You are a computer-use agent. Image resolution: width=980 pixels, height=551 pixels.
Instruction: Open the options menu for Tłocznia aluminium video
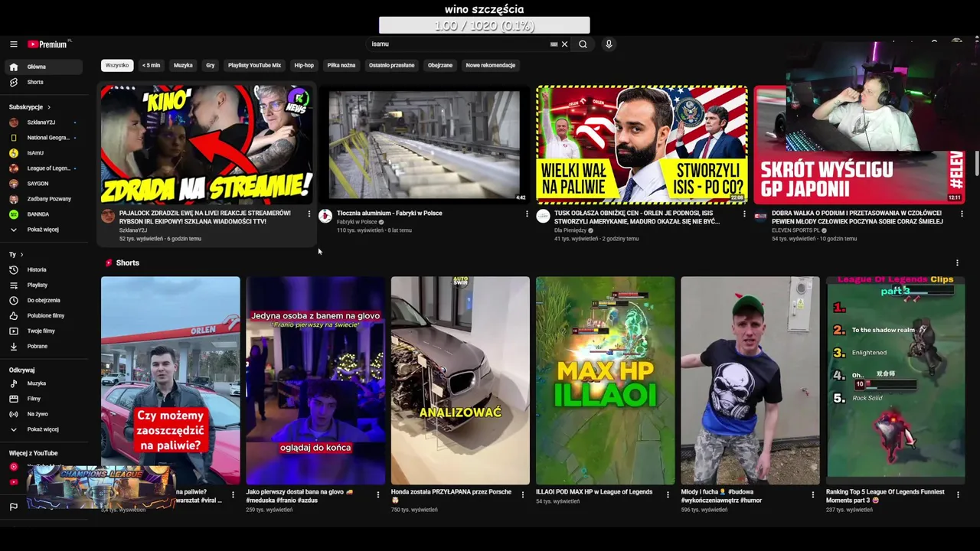pyautogui.click(x=527, y=214)
